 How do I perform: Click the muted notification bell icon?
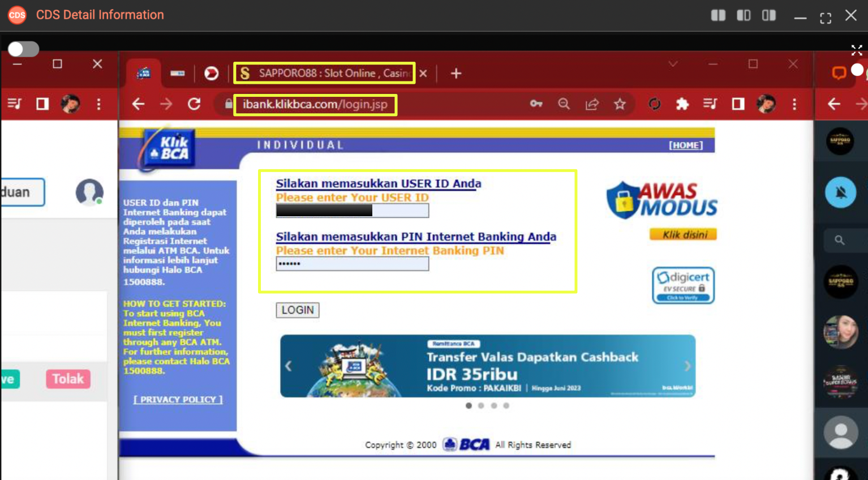[x=840, y=192]
